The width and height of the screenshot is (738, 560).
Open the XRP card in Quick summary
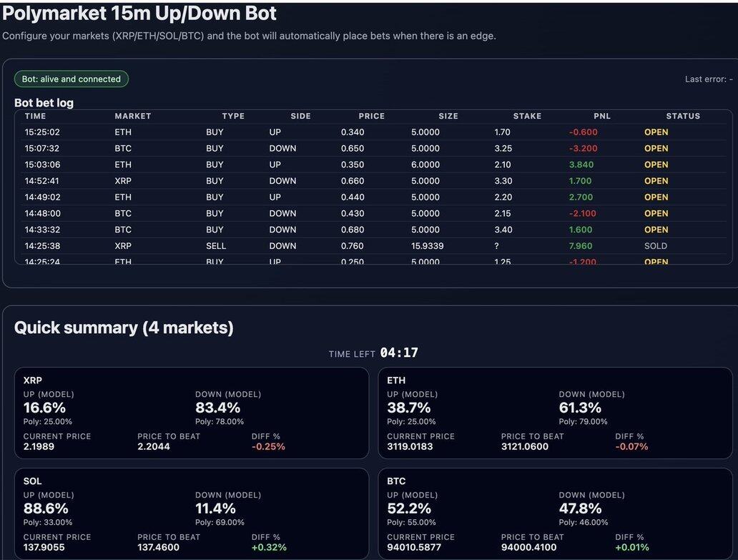coord(191,413)
